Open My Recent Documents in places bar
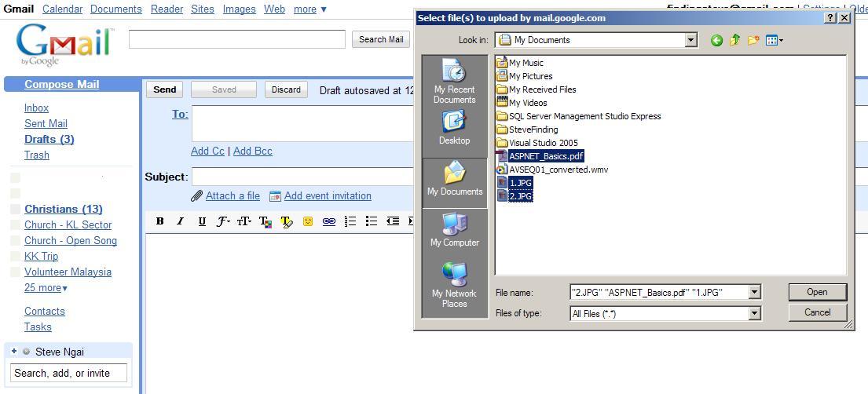The image size is (868, 394). (455, 81)
